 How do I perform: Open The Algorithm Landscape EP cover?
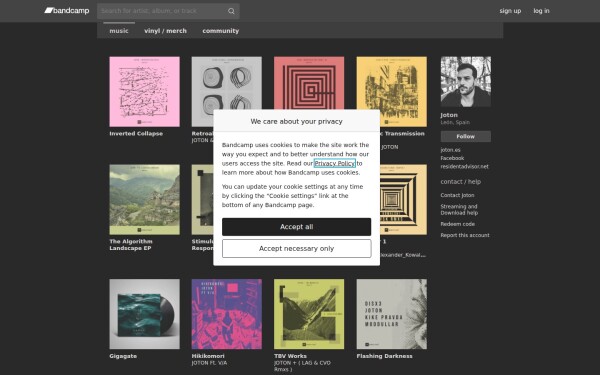click(144, 199)
